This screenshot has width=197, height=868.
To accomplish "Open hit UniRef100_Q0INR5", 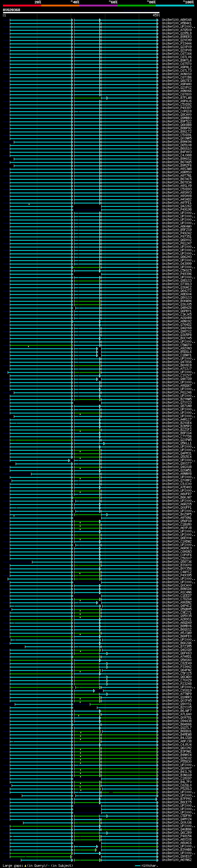I will 177,139.
